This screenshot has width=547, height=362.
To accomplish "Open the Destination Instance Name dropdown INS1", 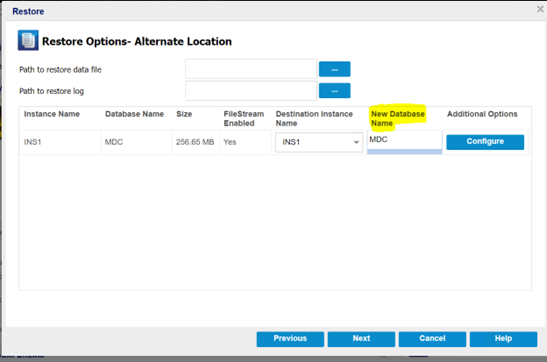I will [x=319, y=142].
